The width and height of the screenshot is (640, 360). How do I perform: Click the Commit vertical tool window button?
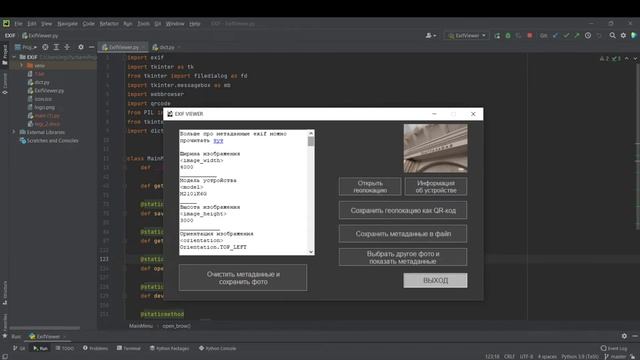click(x=4, y=84)
